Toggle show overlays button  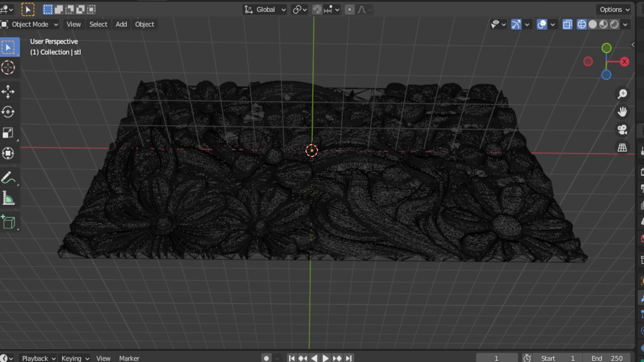point(542,24)
